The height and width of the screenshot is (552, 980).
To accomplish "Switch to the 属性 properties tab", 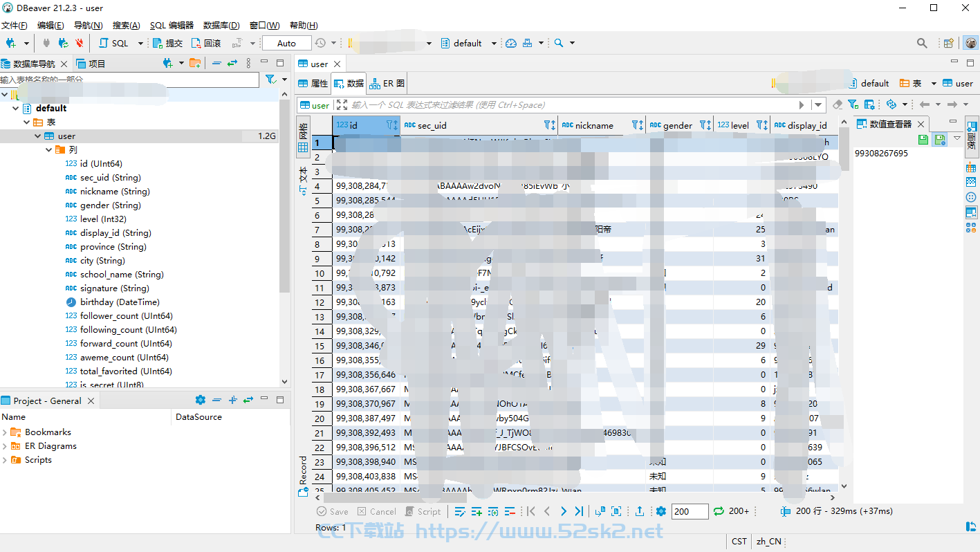I will coord(313,83).
